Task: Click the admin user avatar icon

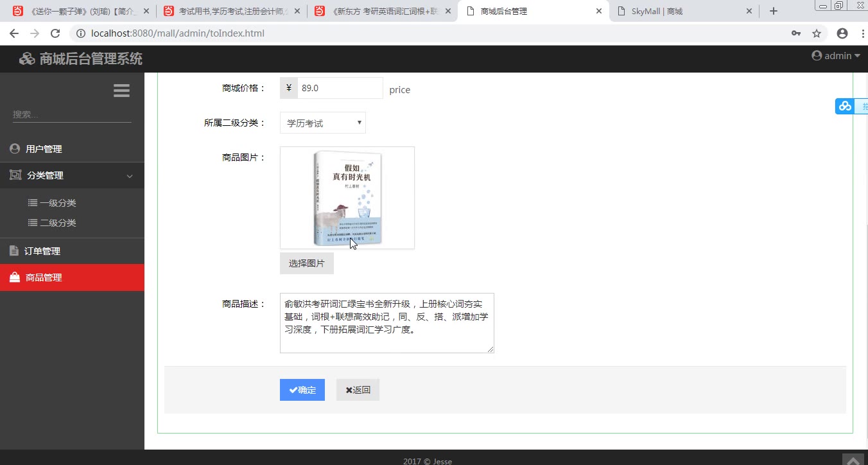Action: click(817, 56)
